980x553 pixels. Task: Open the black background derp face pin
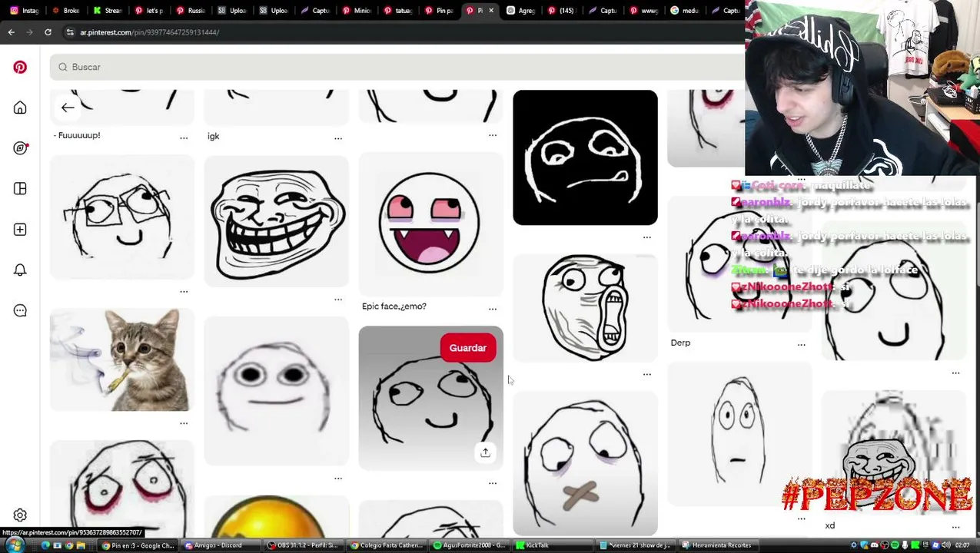(x=585, y=157)
